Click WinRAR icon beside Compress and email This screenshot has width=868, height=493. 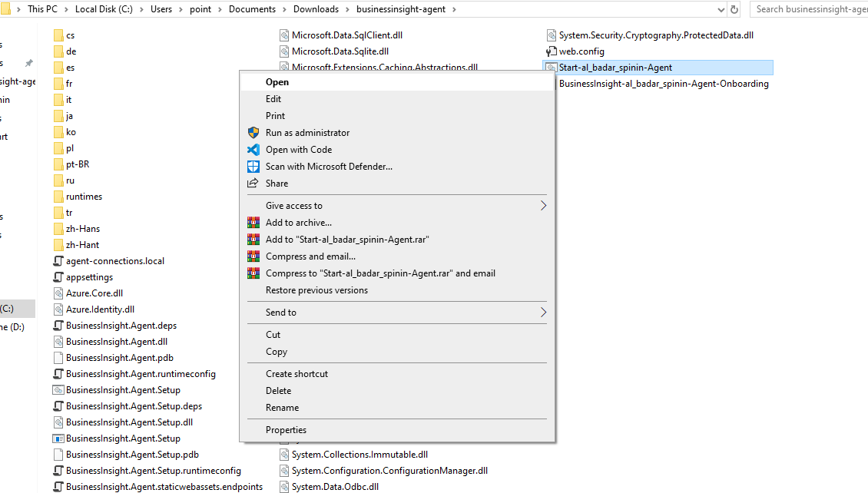[x=253, y=256]
